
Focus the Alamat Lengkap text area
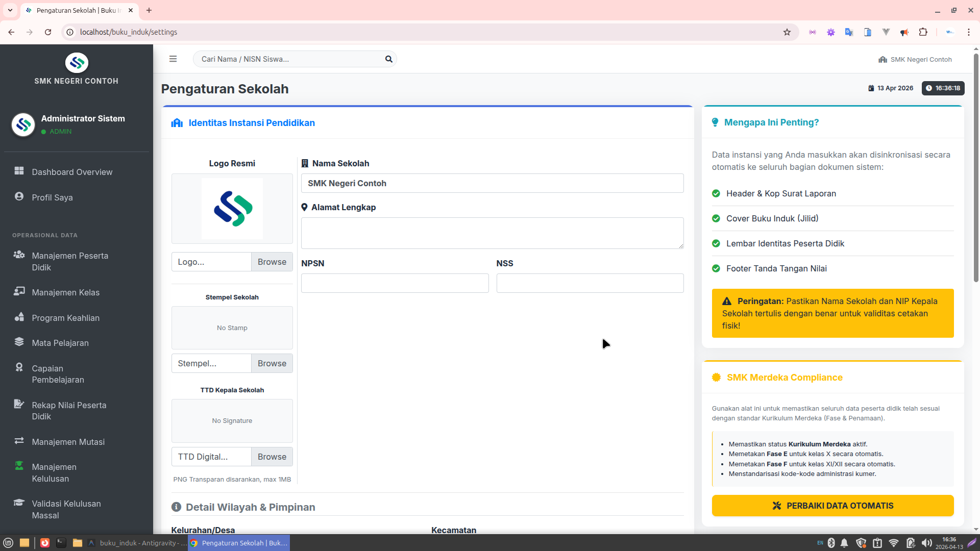(x=492, y=233)
